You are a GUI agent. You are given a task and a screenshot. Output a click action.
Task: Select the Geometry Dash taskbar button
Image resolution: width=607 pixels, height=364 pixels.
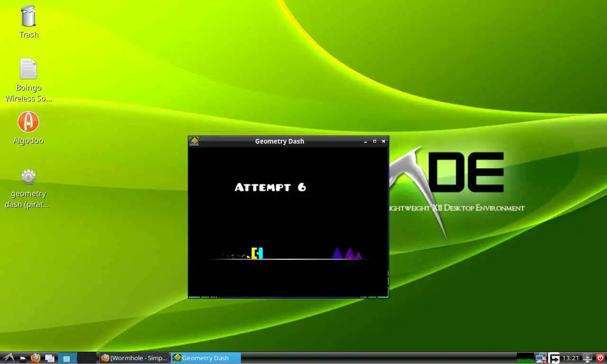(206, 358)
